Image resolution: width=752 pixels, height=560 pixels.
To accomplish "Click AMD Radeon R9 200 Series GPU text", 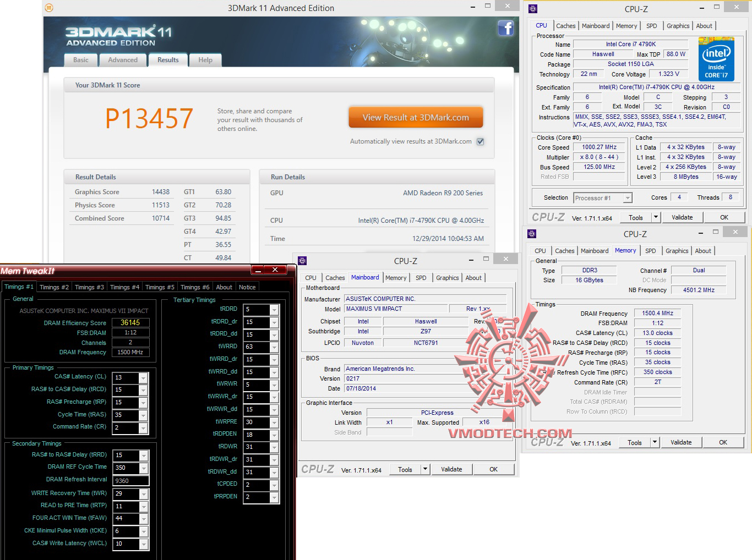I will click(443, 193).
